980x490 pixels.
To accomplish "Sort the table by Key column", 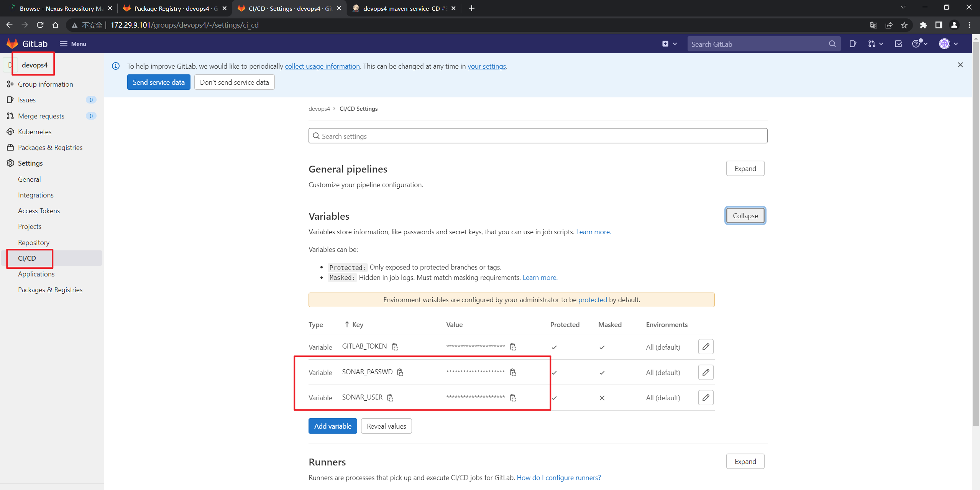I will point(354,324).
